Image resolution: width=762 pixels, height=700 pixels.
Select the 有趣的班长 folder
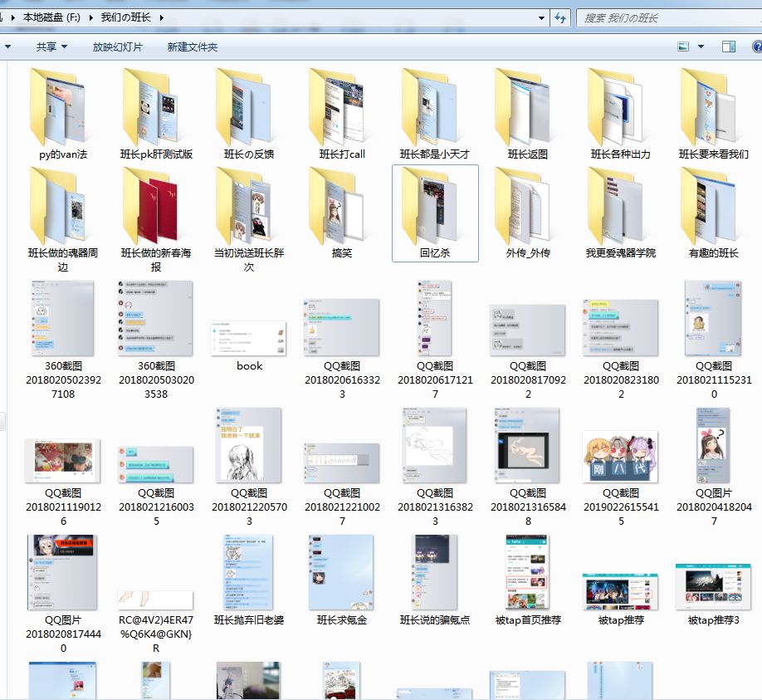tap(713, 213)
